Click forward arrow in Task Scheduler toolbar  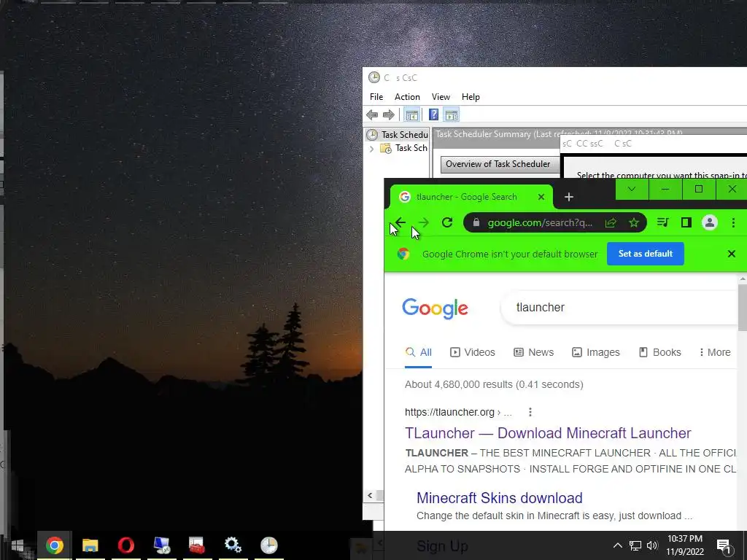pos(389,114)
